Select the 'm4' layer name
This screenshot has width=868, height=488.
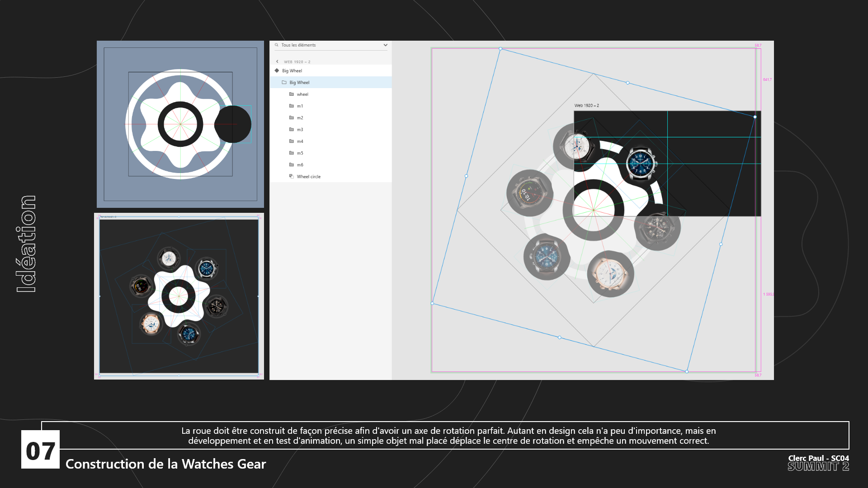300,141
